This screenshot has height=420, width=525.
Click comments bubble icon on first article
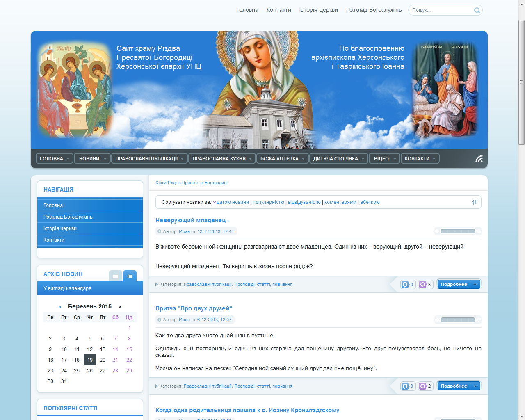(x=406, y=285)
